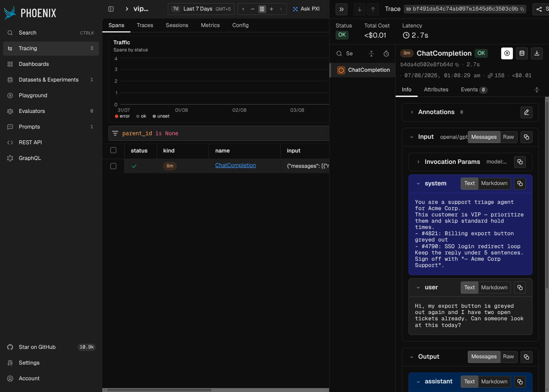Toggle the sidebar collapse icon

click(x=111, y=9)
